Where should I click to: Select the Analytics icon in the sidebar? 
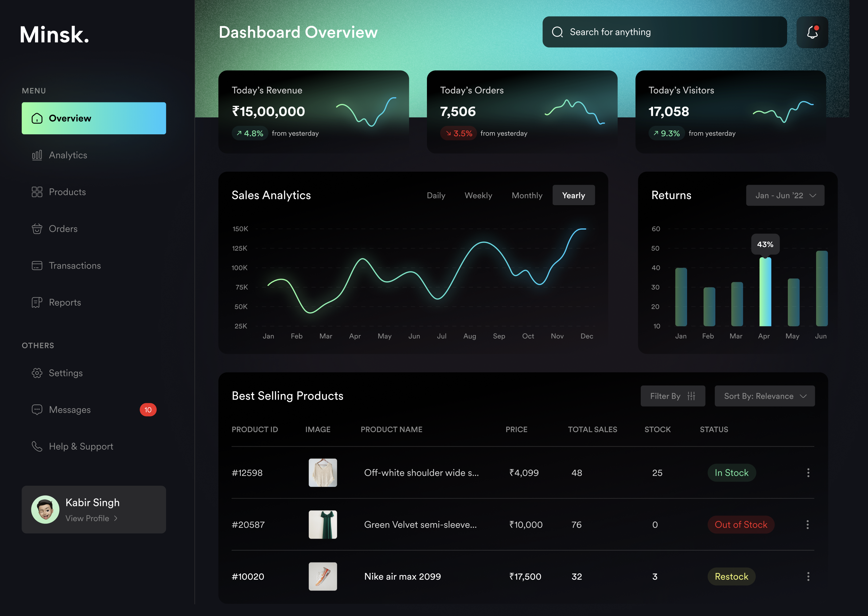pos(37,155)
